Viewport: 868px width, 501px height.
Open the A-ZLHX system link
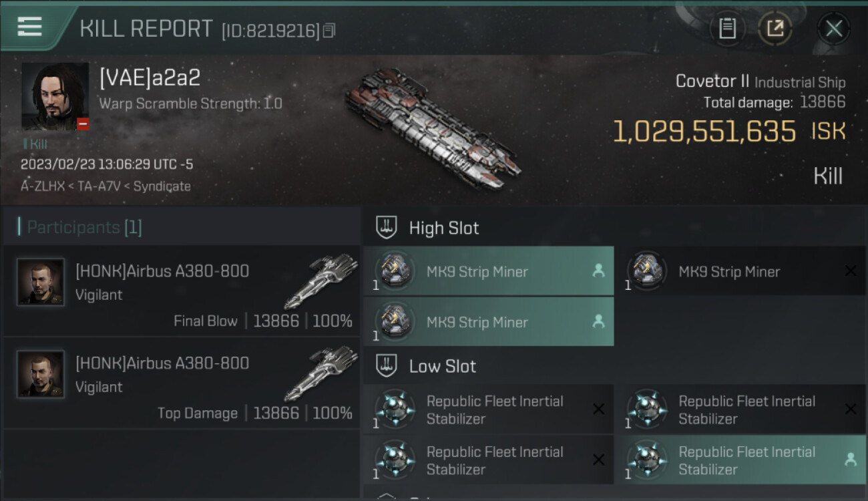tap(42, 186)
